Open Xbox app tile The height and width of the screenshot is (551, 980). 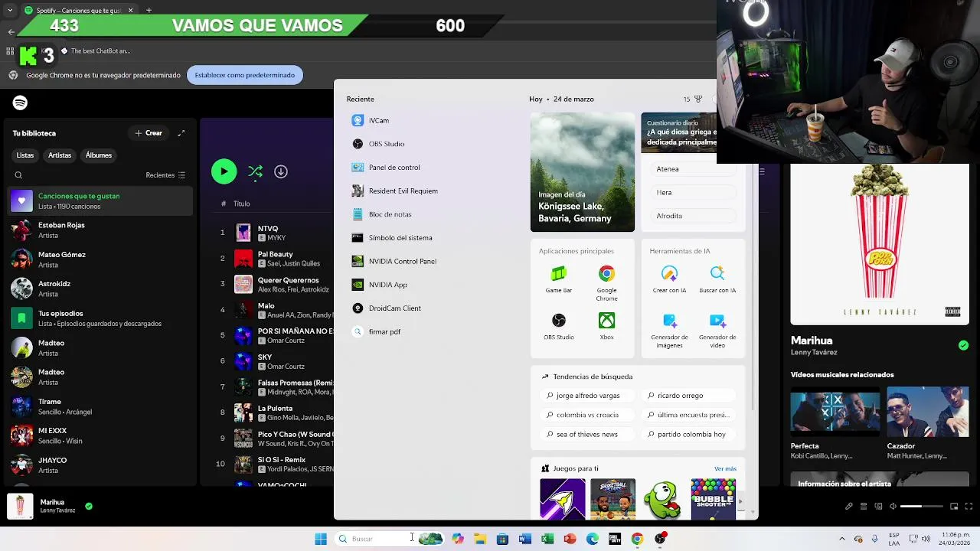point(606,326)
